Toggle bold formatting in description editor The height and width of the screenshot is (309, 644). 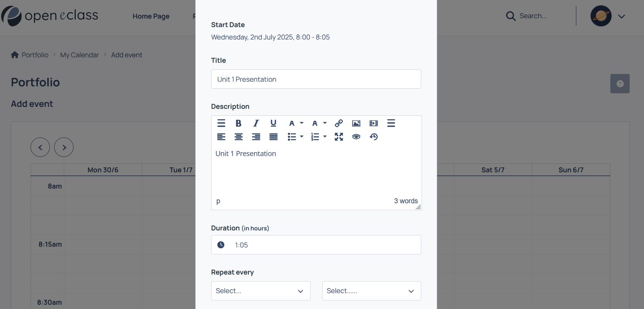(x=238, y=123)
